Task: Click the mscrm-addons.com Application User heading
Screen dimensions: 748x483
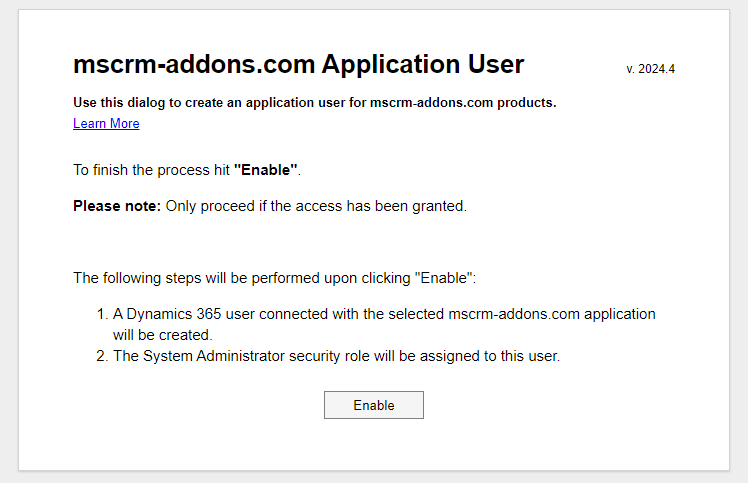Action: [x=299, y=64]
